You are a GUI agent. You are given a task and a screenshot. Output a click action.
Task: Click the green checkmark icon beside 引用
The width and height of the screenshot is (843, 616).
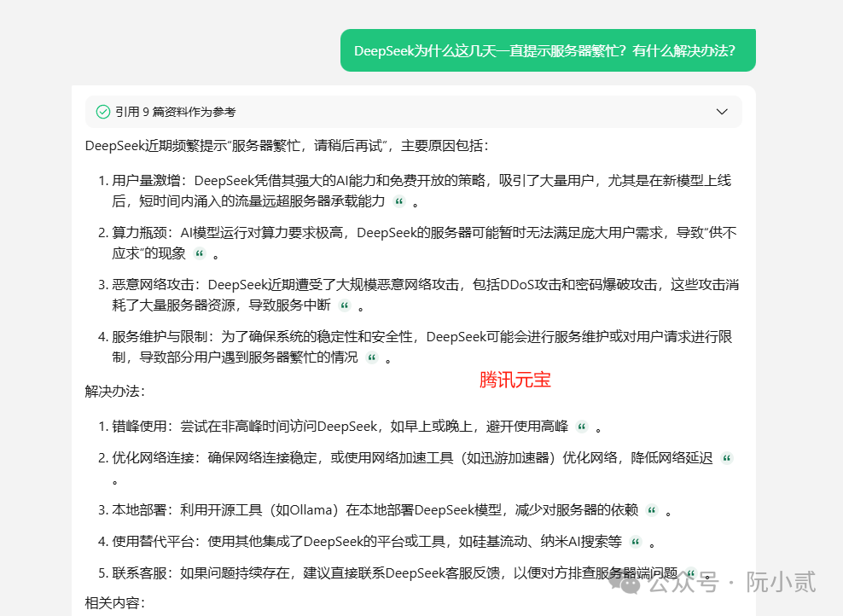coord(103,112)
